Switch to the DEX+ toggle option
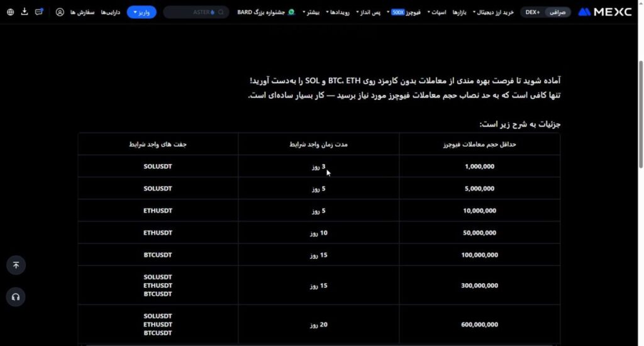Image resolution: width=644 pixels, height=346 pixels. (533, 12)
